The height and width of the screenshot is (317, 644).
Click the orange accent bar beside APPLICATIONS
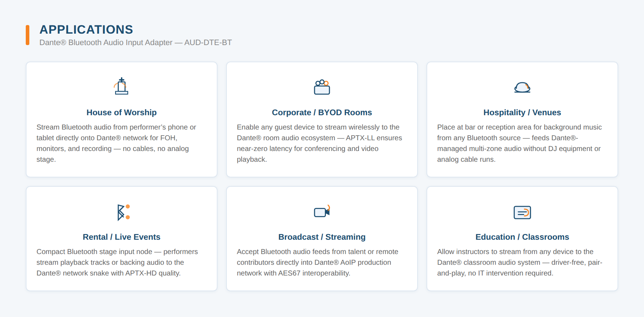pos(28,35)
